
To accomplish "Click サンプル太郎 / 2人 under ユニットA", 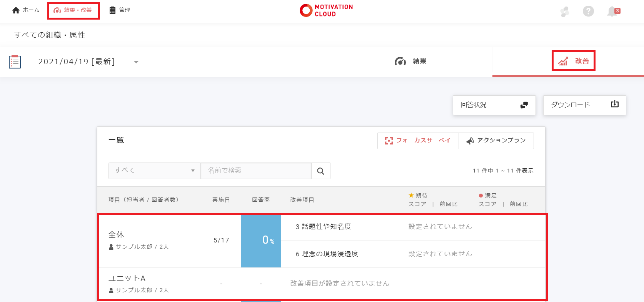I will pos(139,290).
